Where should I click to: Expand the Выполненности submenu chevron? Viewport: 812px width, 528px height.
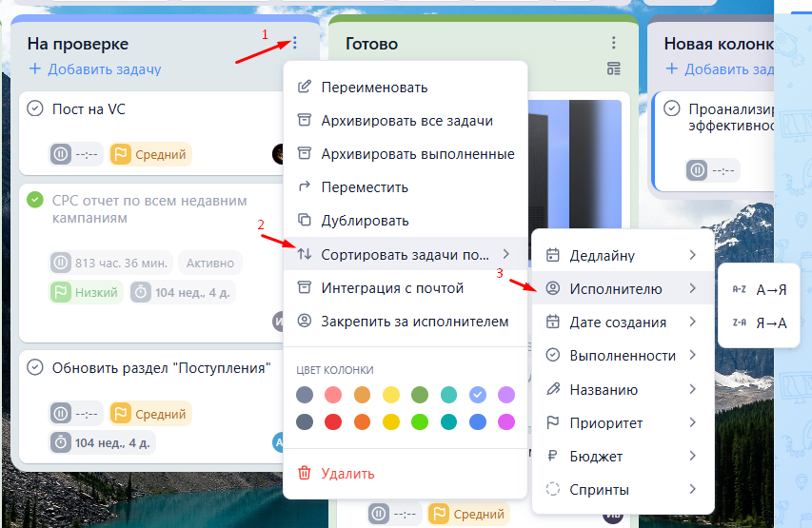click(x=692, y=355)
